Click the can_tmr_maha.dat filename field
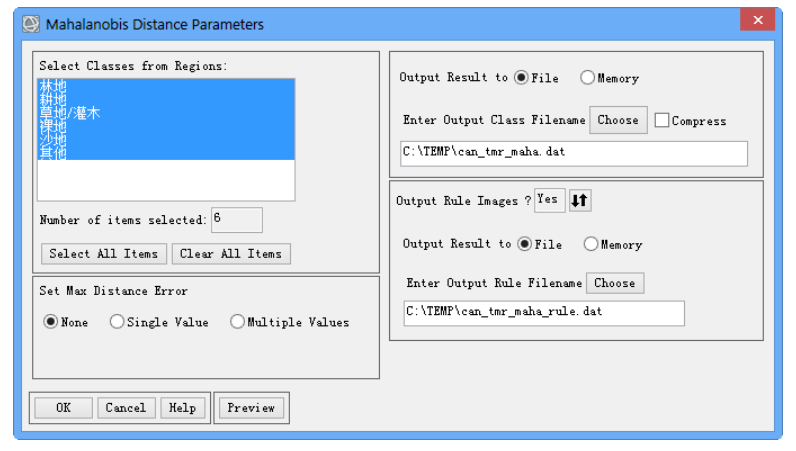796x451 pixels. [x=574, y=153]
